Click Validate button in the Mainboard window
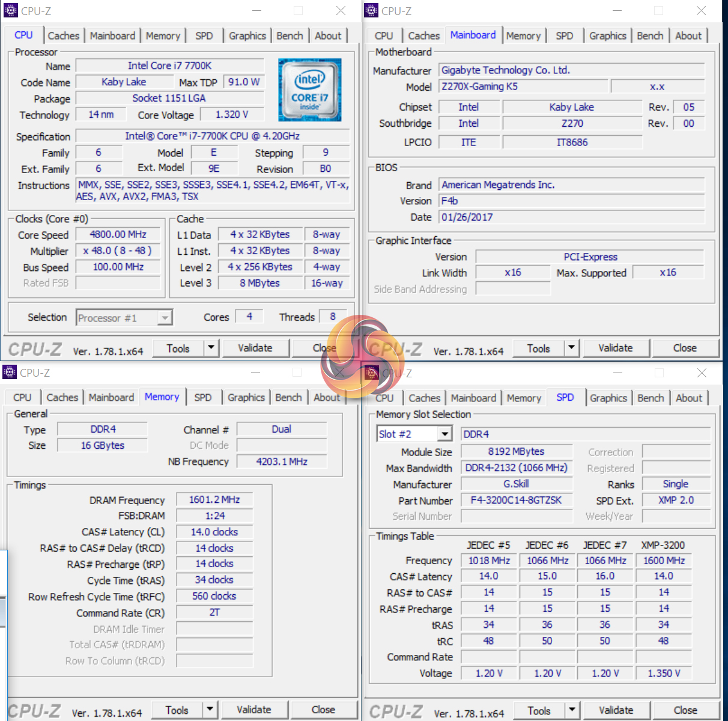The width and height of the screenshot is (728, 721). point(616,348)
